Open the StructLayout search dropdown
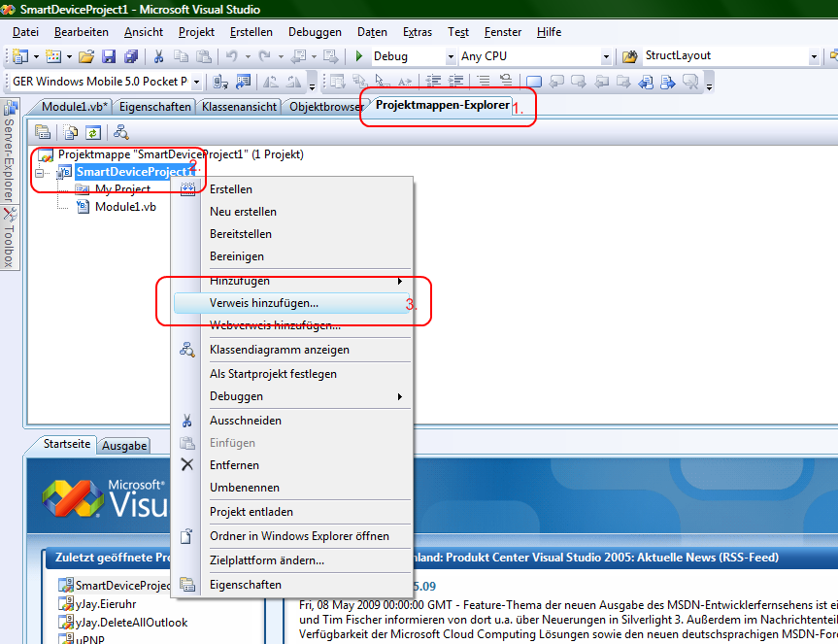Viewport: 838px width, 644px height. (814, 56)
